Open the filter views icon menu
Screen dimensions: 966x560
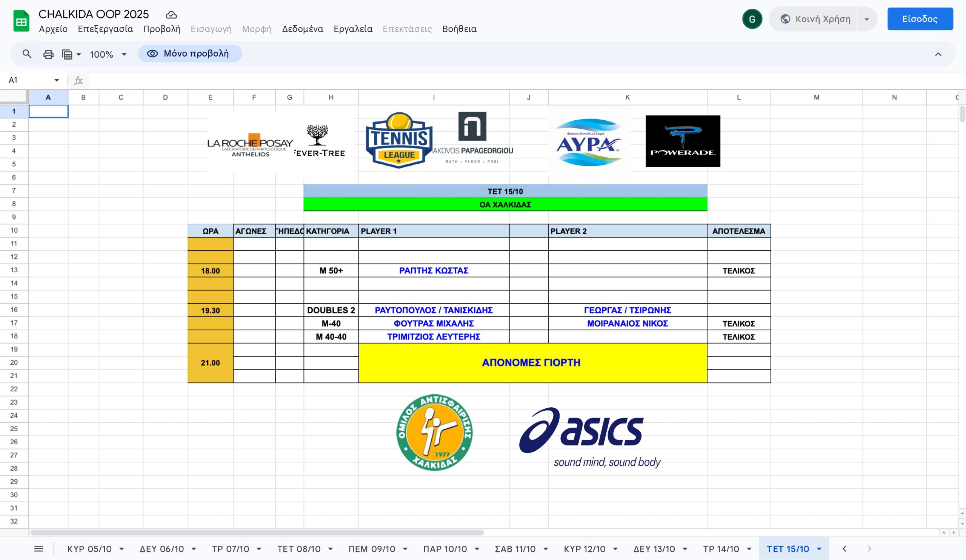pos(71,54)
